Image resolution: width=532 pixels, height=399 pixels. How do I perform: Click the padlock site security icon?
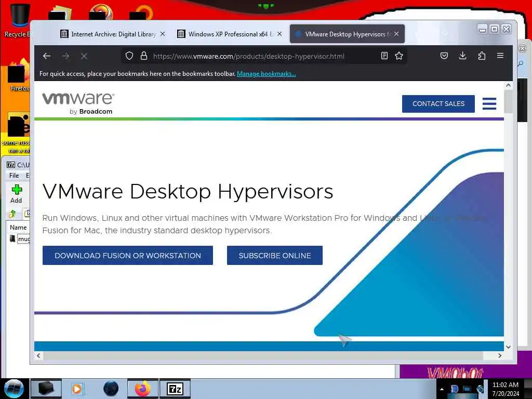click(x=144, y=56)
